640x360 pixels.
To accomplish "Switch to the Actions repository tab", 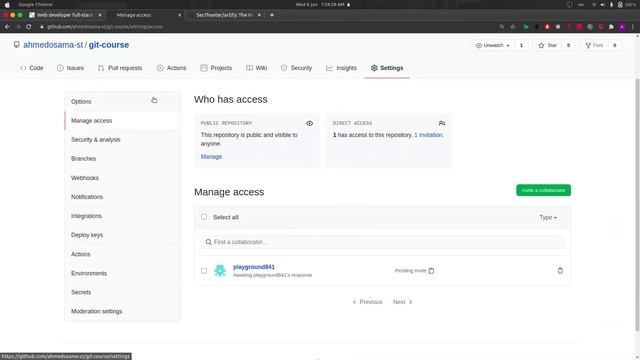I will 172,68.
